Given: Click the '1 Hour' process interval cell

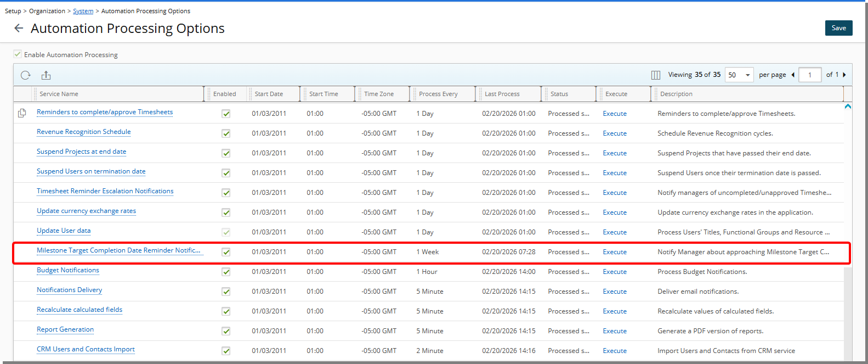Looking at the screenshot, I should click(x=427, y=272).
